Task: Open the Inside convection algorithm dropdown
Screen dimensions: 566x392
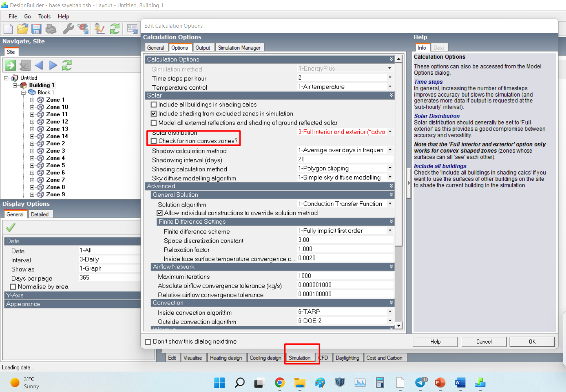Action: pos(390,312)
